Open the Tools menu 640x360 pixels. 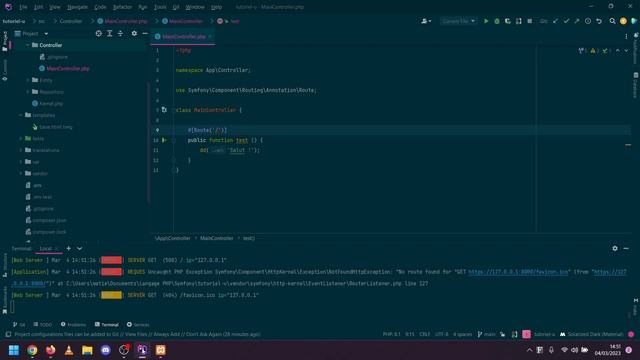click(x=160, y=7)
